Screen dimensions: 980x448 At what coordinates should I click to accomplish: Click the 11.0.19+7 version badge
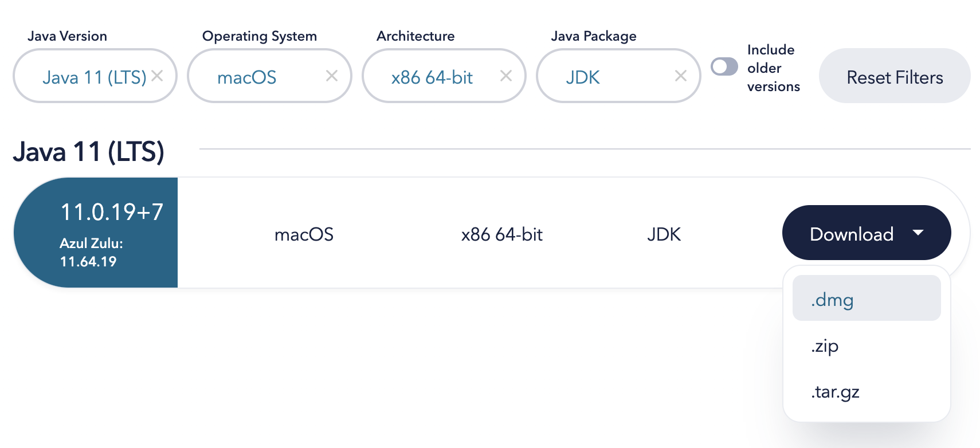coord(112,212)
